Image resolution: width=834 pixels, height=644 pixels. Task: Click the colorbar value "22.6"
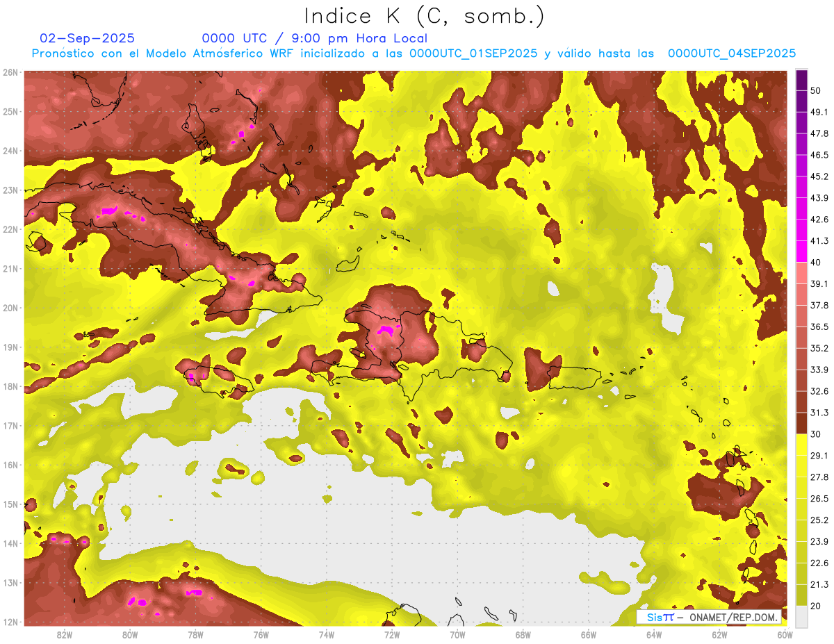pos(818,563)
